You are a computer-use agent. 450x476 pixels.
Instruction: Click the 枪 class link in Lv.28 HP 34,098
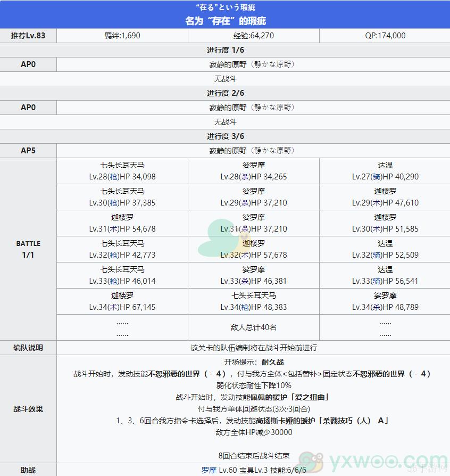(x=114, y=177)
